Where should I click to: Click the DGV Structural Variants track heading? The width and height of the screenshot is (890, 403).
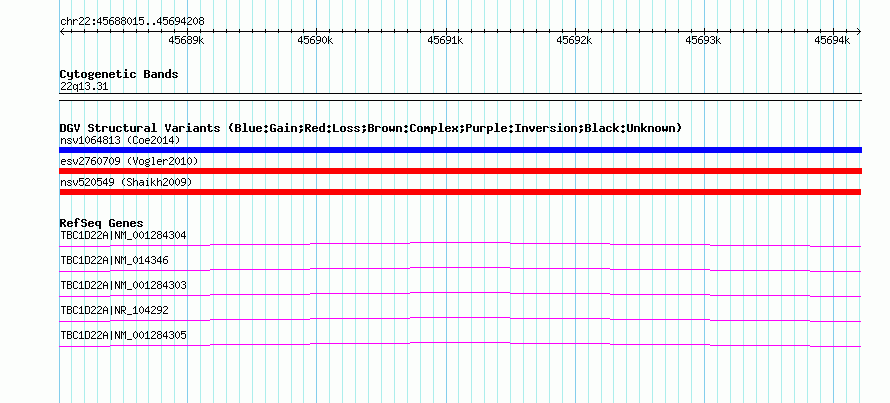point(371,128)
